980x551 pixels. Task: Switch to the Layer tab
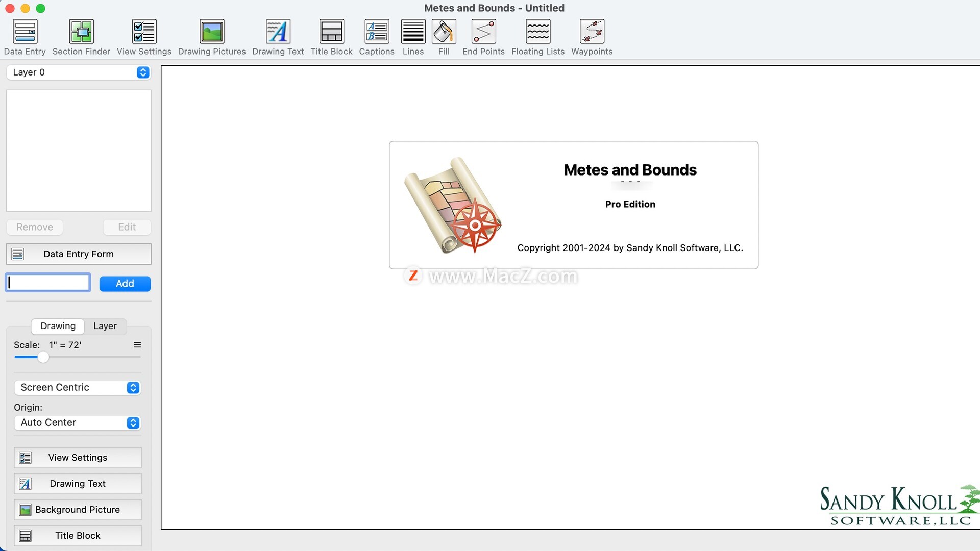pos(105,326)
